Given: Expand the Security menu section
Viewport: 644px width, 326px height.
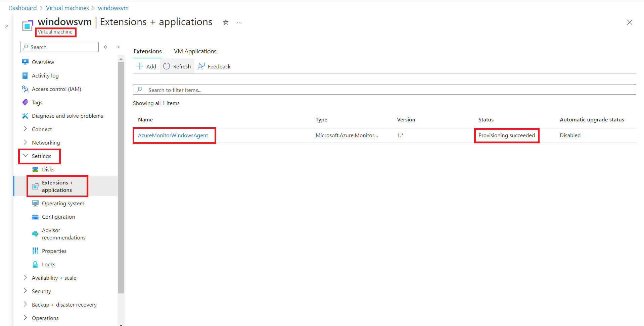Looking at the screenshot, I should coord(25,291).
